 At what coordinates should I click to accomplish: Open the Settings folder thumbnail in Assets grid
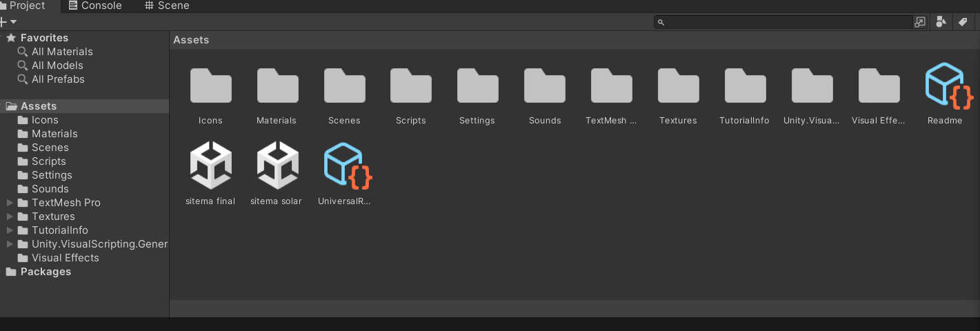477,86
